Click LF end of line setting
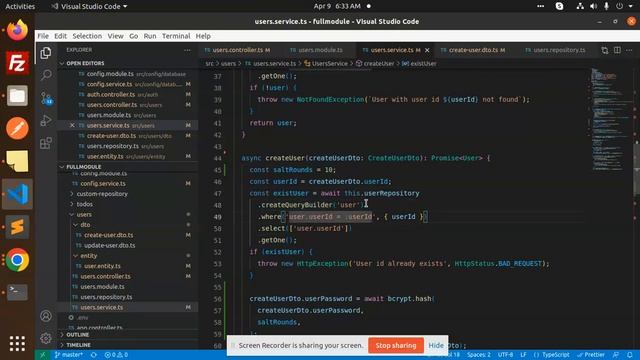This screenshot has height=360, width=640. click(523, 355)
